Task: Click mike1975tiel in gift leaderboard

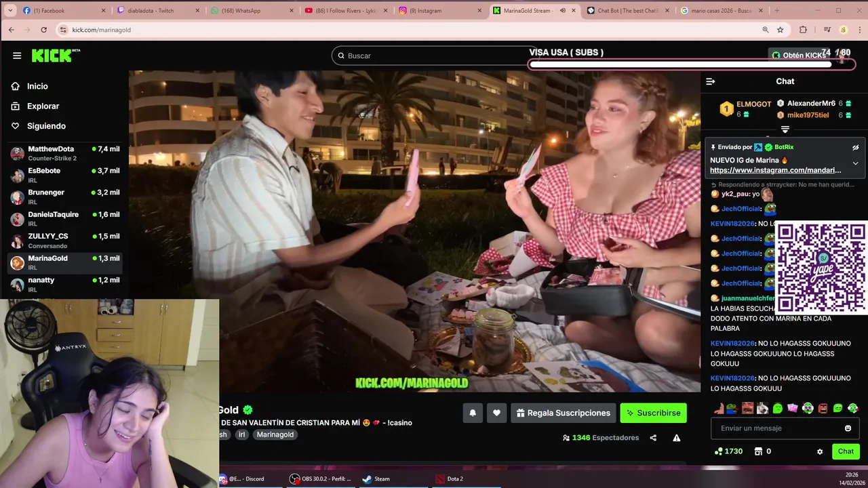Action: coord(808,115)
